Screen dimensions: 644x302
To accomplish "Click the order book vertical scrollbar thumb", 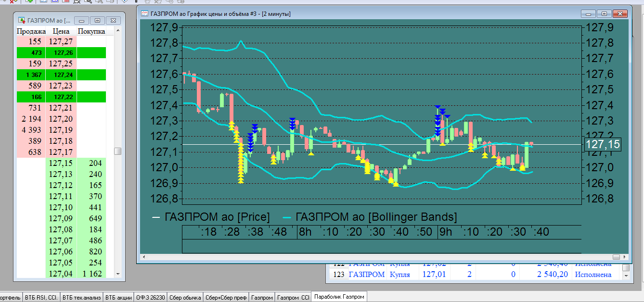I will tap(117, 151).
